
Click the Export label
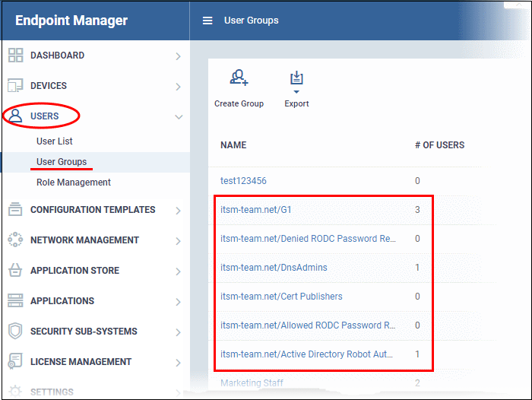[296, 103]
